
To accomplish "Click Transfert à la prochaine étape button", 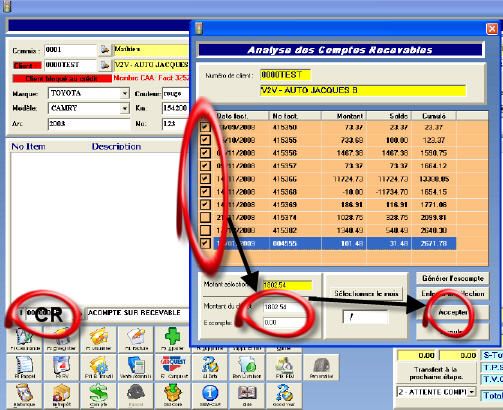I will click(x=436, y=373).
